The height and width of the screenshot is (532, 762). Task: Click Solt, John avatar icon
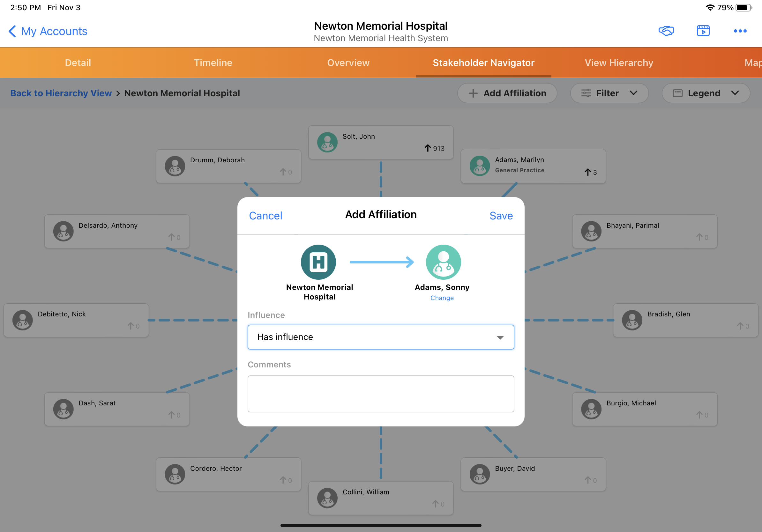tap(327, 142)
